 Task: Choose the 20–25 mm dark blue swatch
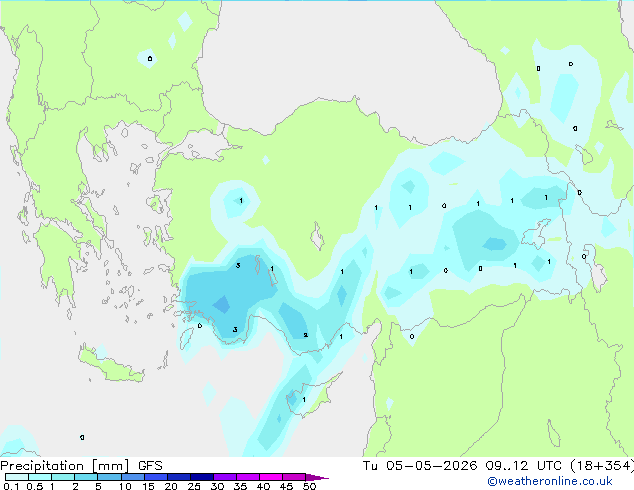[178, 477]
